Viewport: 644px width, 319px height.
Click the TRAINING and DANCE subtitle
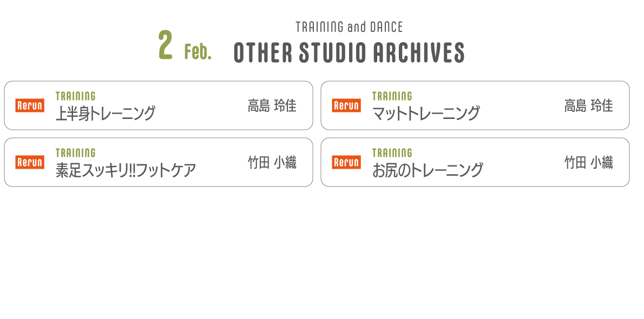[x=349, y=27]
